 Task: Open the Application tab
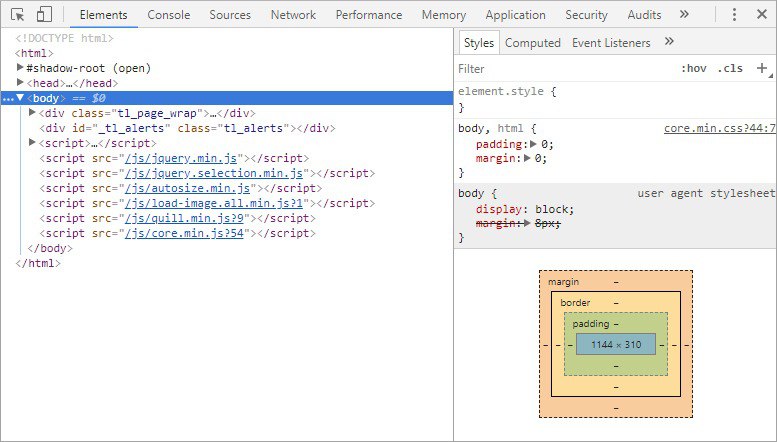(515, 15)
